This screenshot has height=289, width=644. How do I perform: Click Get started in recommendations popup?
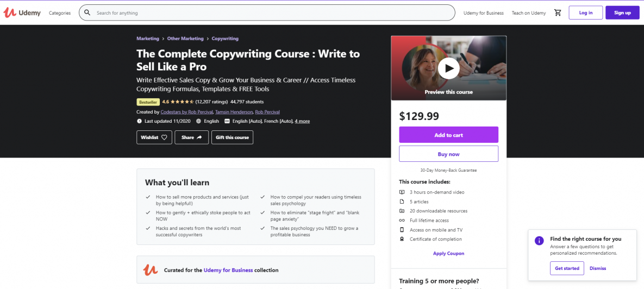point(567,268)
